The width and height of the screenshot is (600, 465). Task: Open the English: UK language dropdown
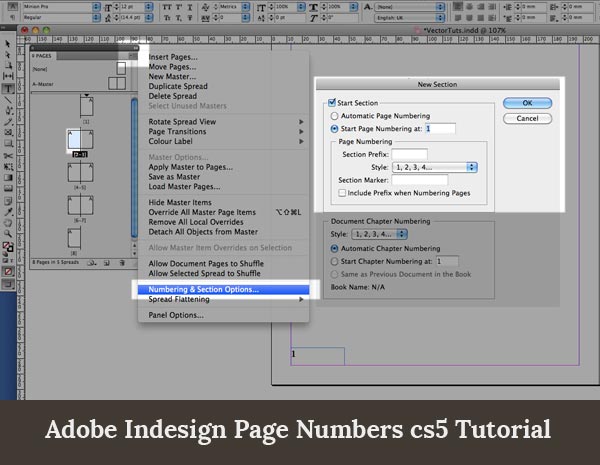(x=409, y=18)
